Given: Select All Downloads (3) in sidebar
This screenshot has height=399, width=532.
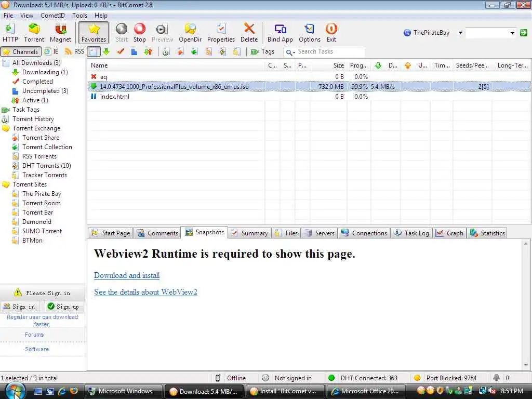Looking at the screenshot, I should 36,63.
